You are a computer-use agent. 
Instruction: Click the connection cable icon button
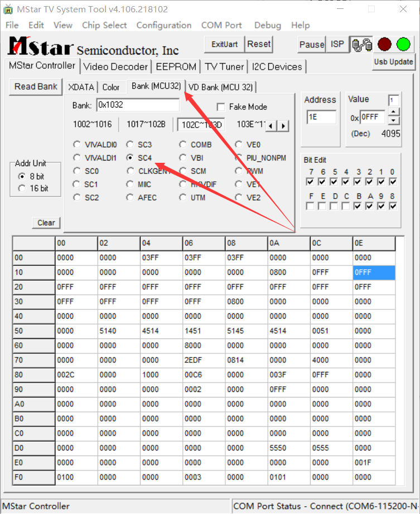(x=361, y=44)
